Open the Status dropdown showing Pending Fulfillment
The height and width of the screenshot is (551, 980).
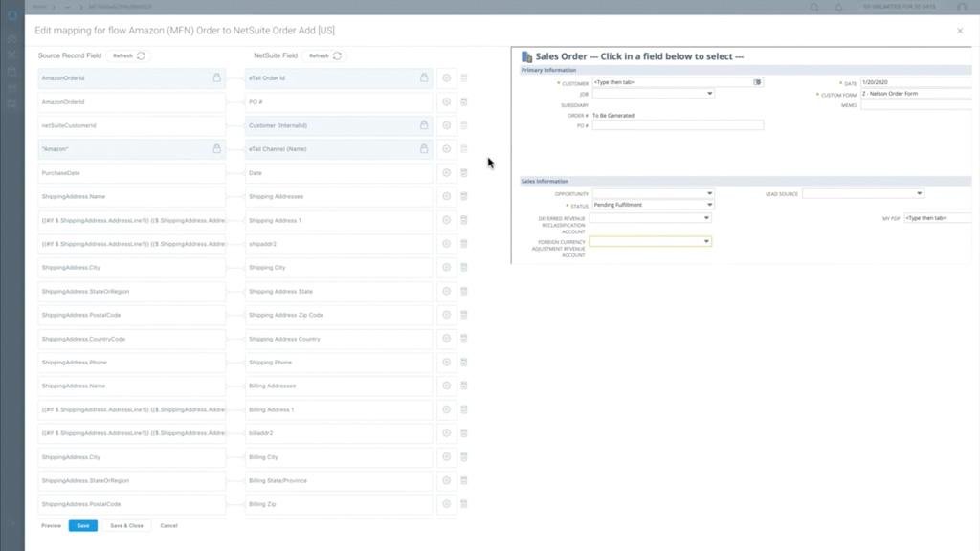709,205
